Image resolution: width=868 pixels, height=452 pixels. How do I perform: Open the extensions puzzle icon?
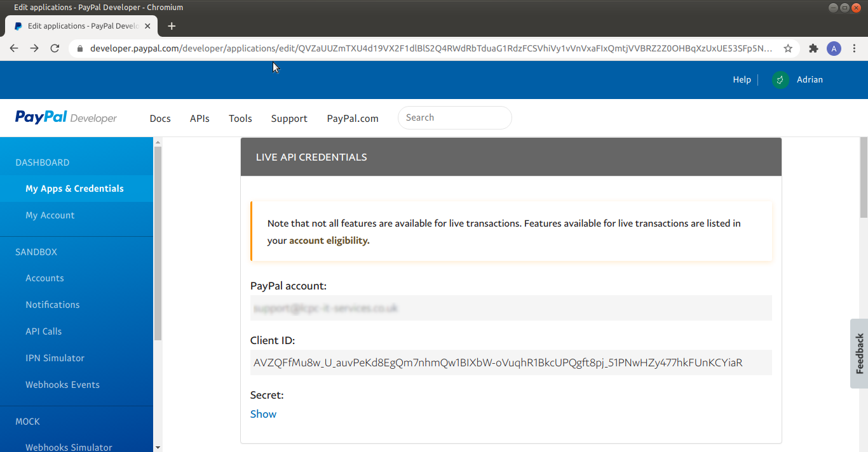tap(813, 48)
